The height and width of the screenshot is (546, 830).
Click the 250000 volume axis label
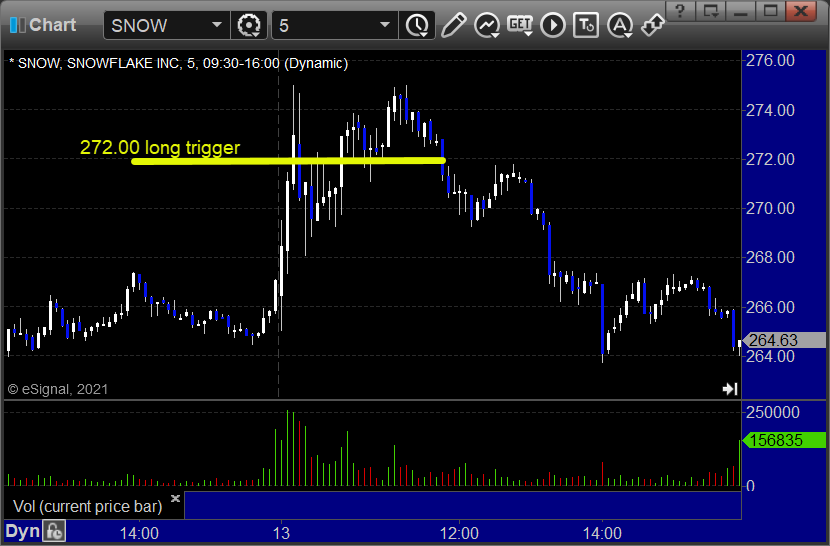click(773, 412)
